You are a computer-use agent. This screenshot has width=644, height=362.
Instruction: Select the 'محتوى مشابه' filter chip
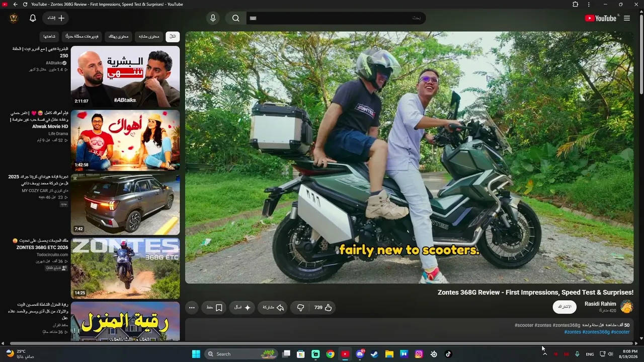pyautogui.click(x=149, y=37)
